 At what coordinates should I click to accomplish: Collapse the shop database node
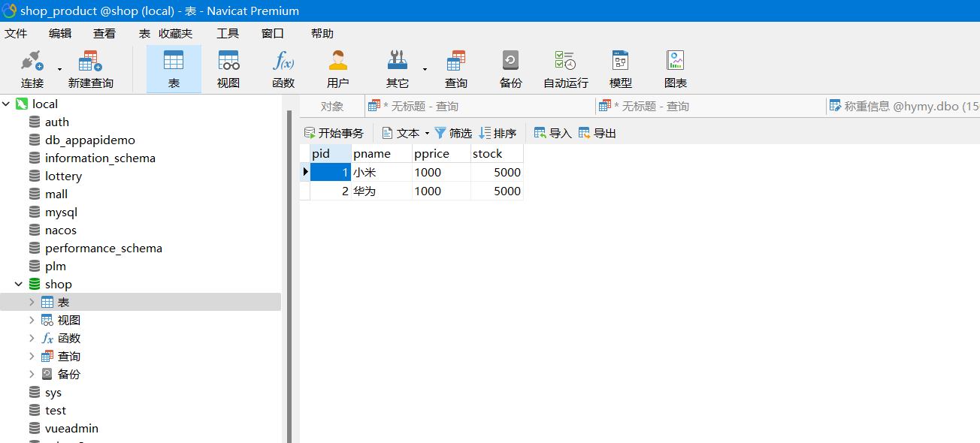pos(19,285)
